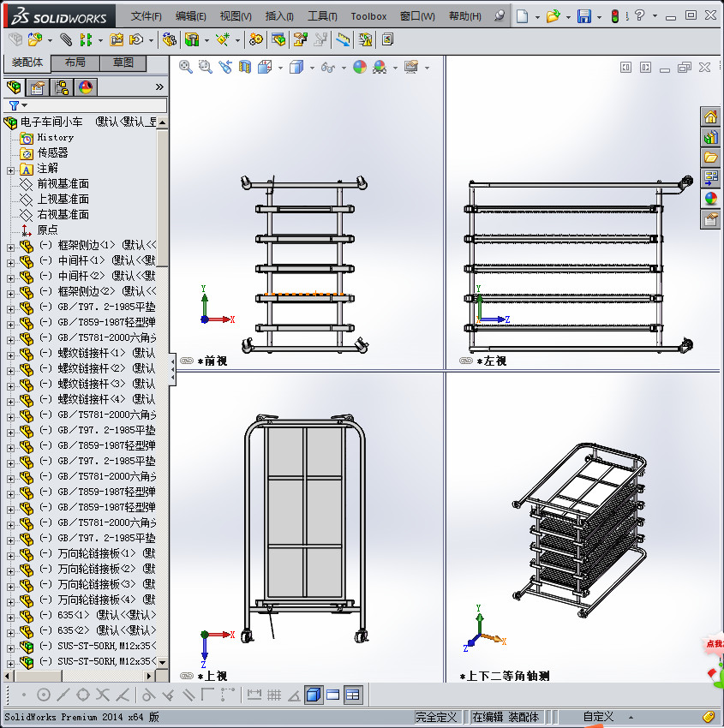Screen dimensions: 724x728
Task: Expand the 螺纹链接杆<1> component node
Action: click(x=10, y=355)
